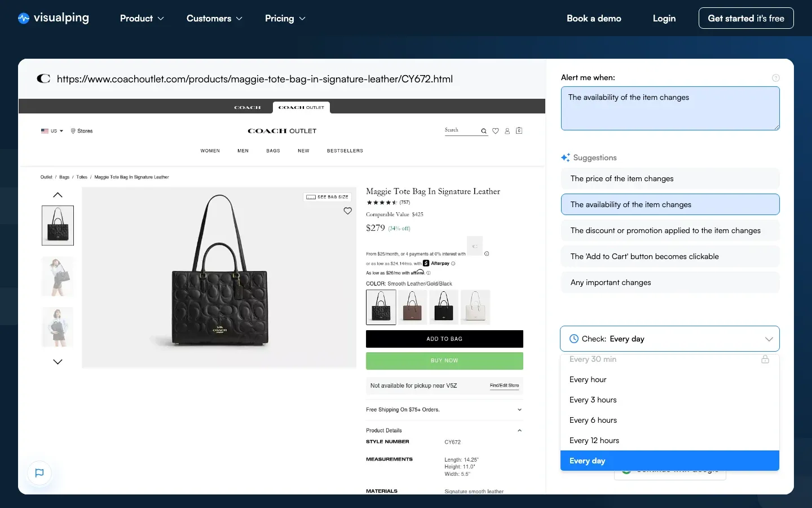Select the second thumbnail of model holding bag
This screenshot has height=508, width=812.
(x=58, y=277)
